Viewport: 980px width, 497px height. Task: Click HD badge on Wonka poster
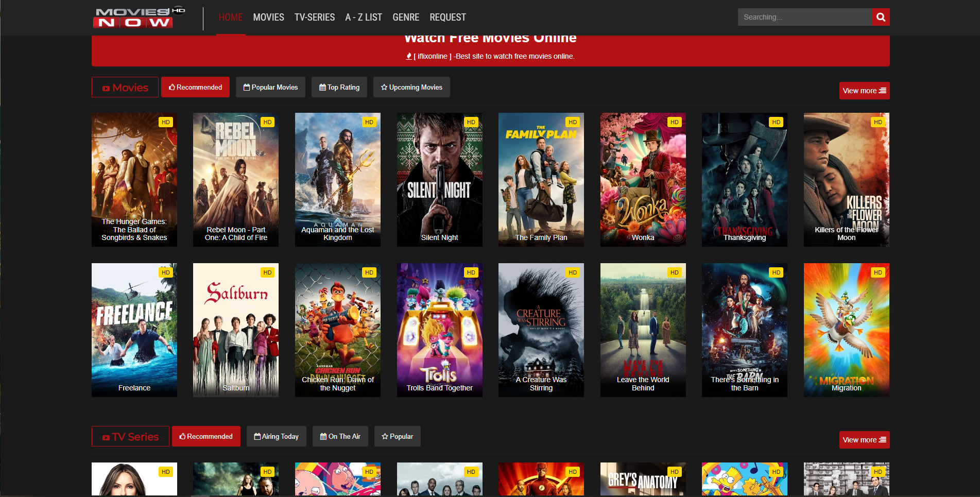click(x=674, y=122)
